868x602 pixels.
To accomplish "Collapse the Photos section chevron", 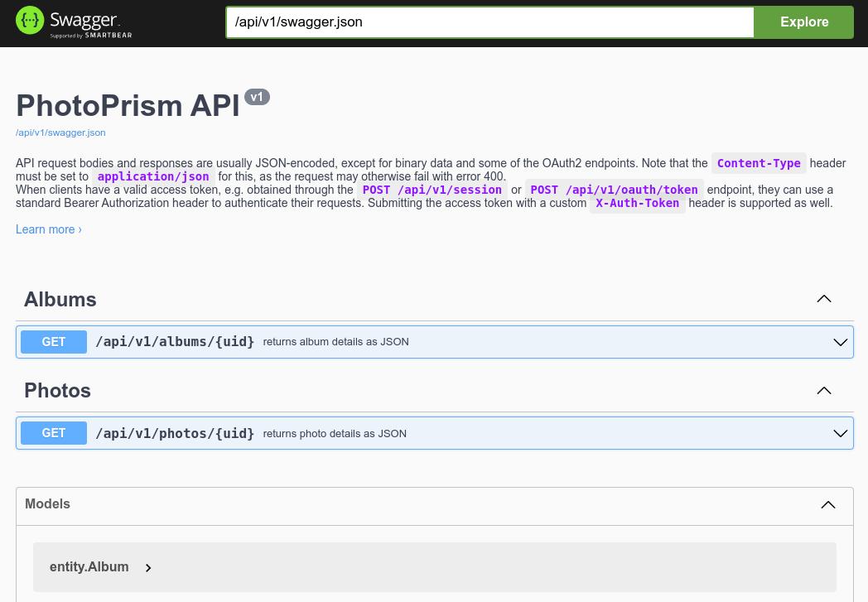I will pos(823,391).
